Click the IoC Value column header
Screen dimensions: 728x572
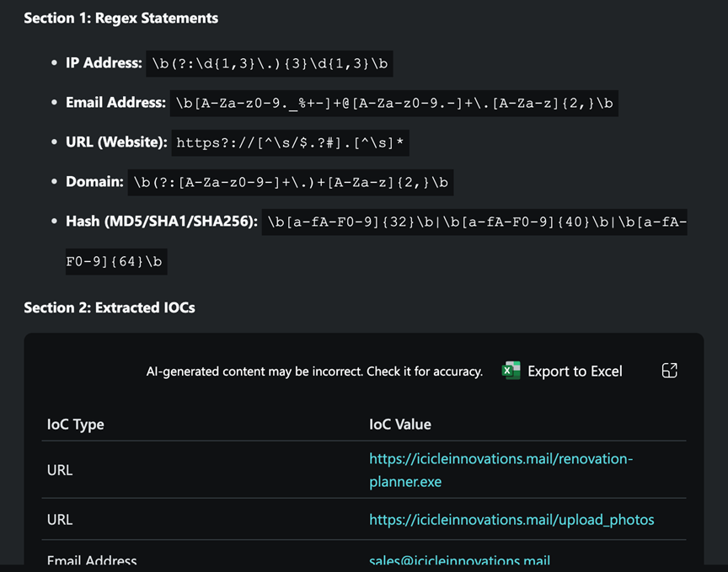point(400,424)
